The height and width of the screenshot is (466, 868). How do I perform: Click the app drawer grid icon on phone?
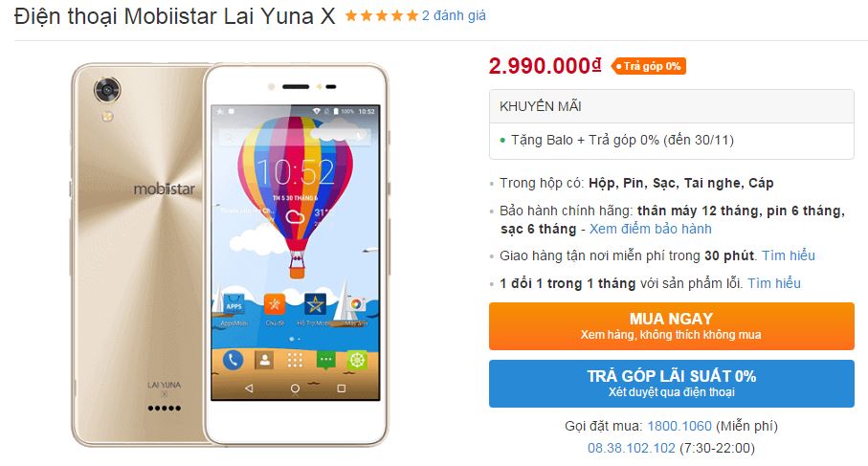click(295, 361)
